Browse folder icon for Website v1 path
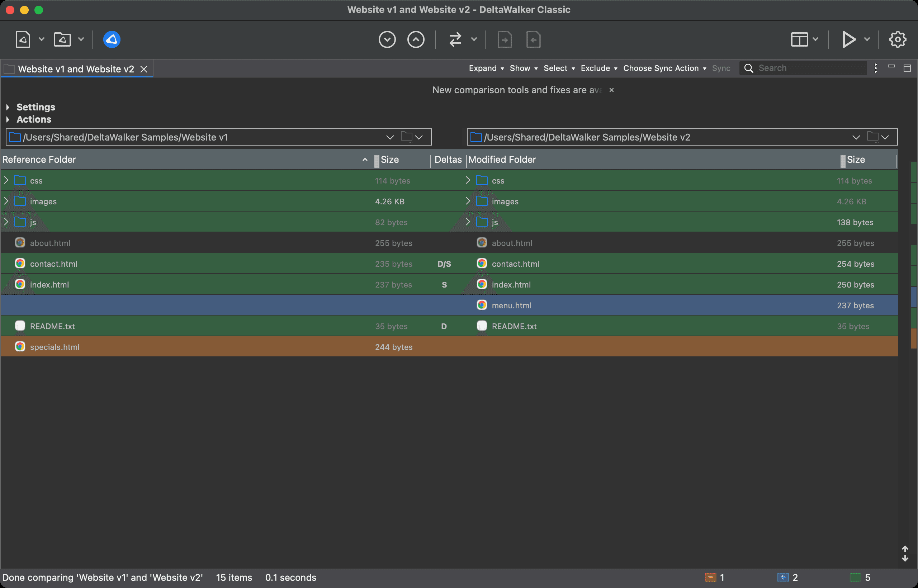 pos(406,136)
